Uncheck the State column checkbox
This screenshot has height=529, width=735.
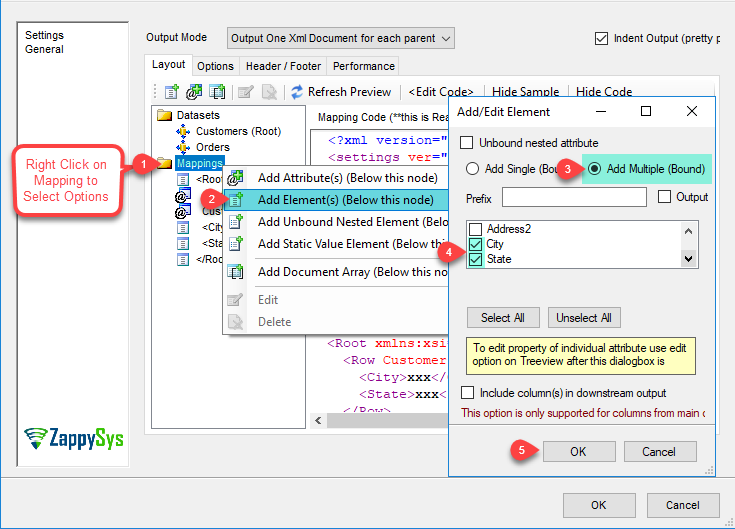point(476,259)
